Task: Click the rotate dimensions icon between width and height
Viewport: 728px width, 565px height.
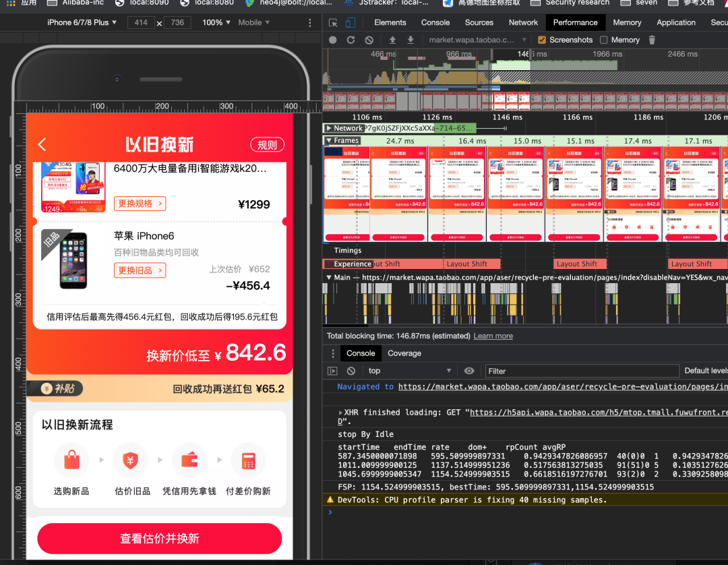Action: pyautogui.click(x=159, y=23)
